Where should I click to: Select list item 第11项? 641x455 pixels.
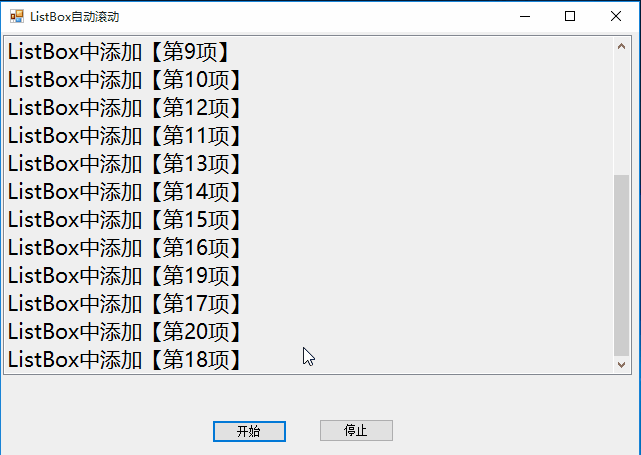[309, 136]
